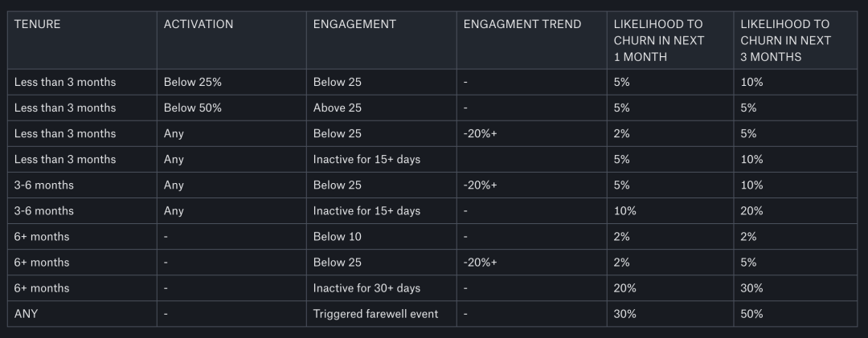Click the 'Below 50%' activation cell

pyautogui.click(x=193, y=108)
